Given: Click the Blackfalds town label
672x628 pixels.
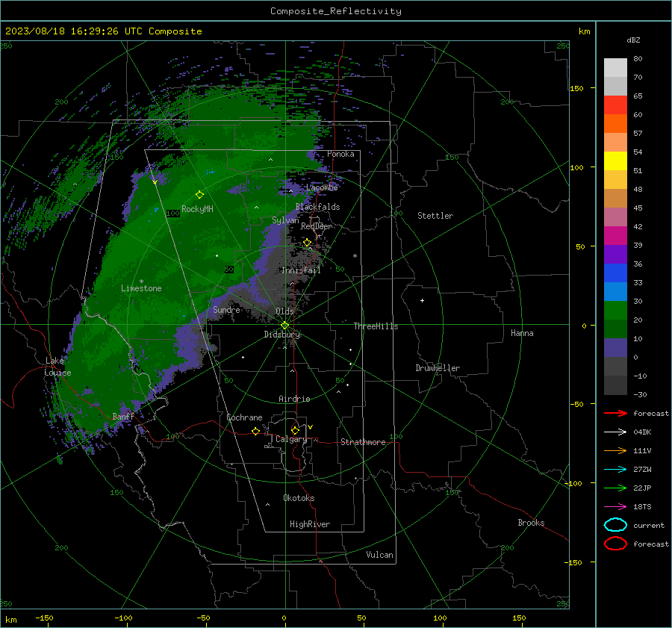Looking at the screenshot, I should click(x=317, y=207).
